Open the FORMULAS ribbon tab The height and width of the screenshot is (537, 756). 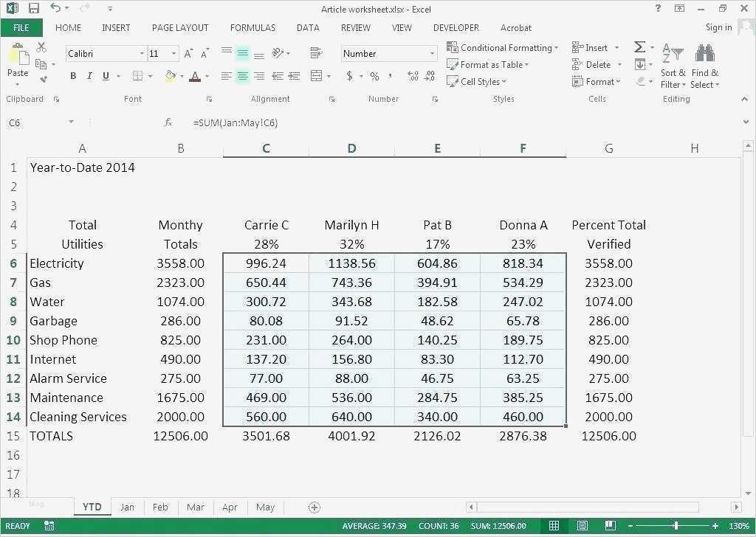252,28
